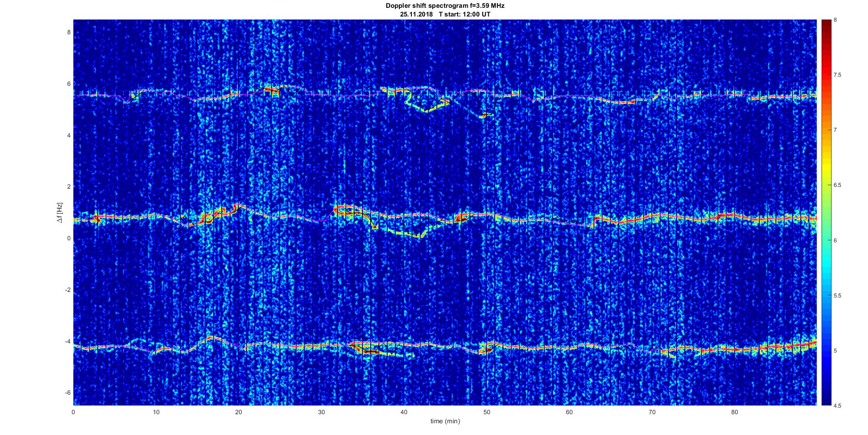Click the colorbar tick label "7"

click(x=835, y=130)
